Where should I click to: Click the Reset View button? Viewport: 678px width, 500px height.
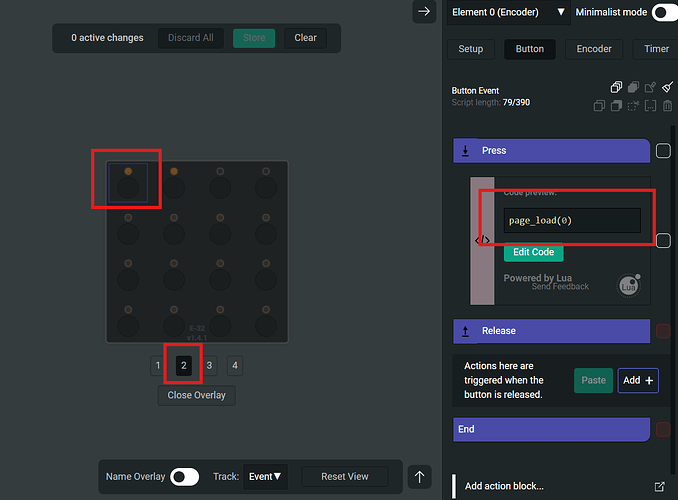pyautogui.click(x=343, y=477)
